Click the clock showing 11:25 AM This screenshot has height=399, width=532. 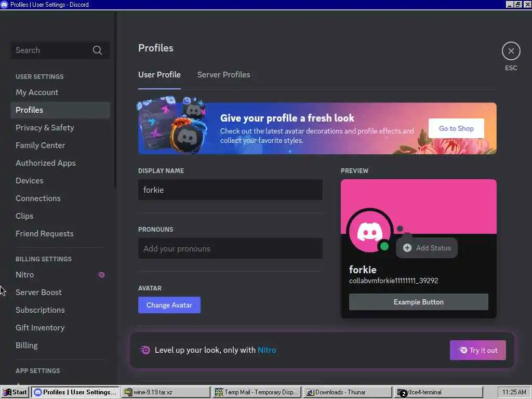pos(514,392)
